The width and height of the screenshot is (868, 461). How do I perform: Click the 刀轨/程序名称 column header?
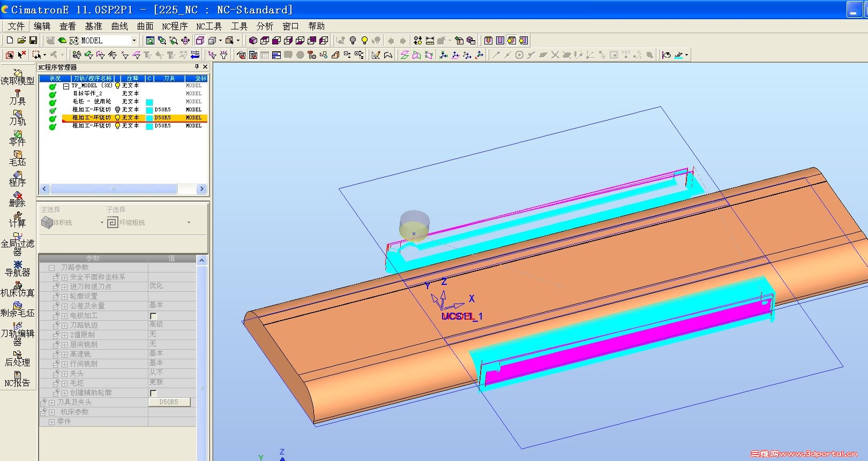(x=93, y=78)
